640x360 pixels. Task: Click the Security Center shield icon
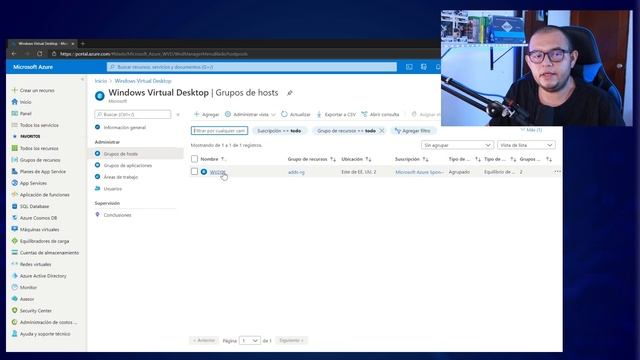coord(15,310)
